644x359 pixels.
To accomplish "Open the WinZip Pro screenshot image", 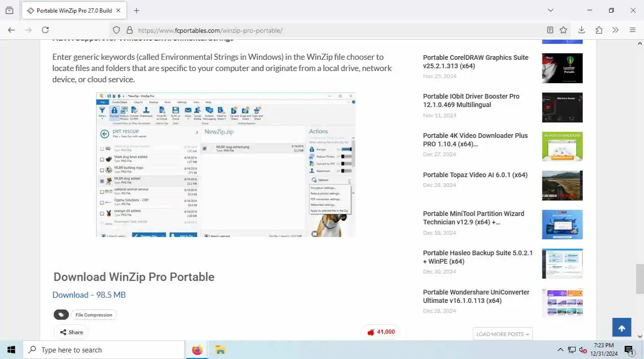I will [226, 165].
